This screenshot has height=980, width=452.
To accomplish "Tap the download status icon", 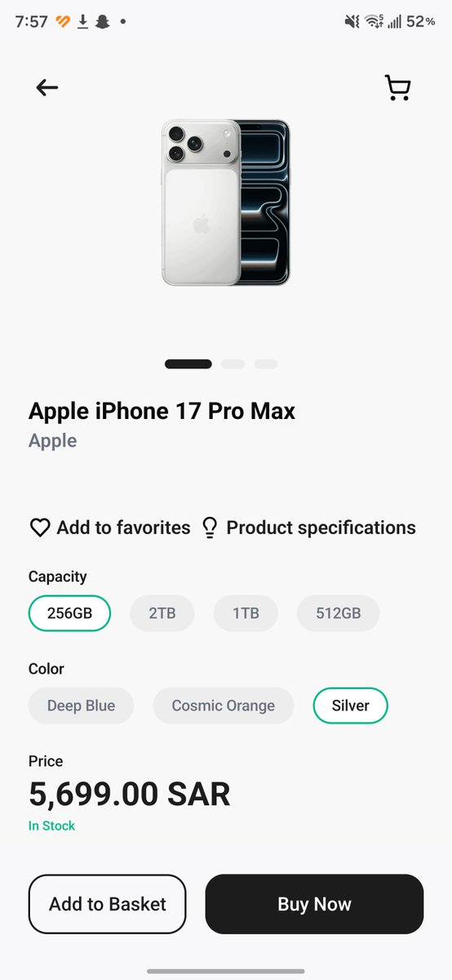I will pos(82,22).
